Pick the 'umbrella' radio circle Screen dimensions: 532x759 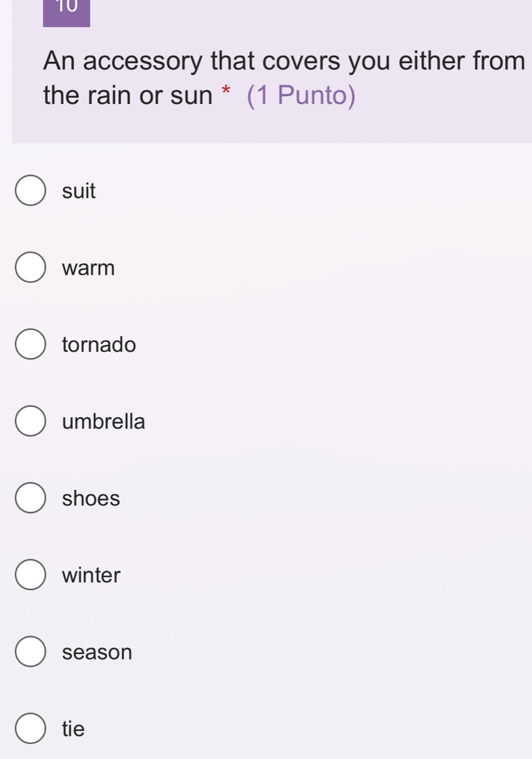point(30,422)
